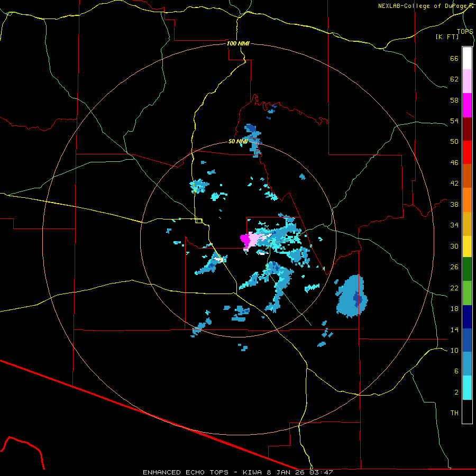The width and height of the screenshot is (476, 476).
Task: Click the dark green 30 kft legend swatch
Action: click(x=467, y=269)
